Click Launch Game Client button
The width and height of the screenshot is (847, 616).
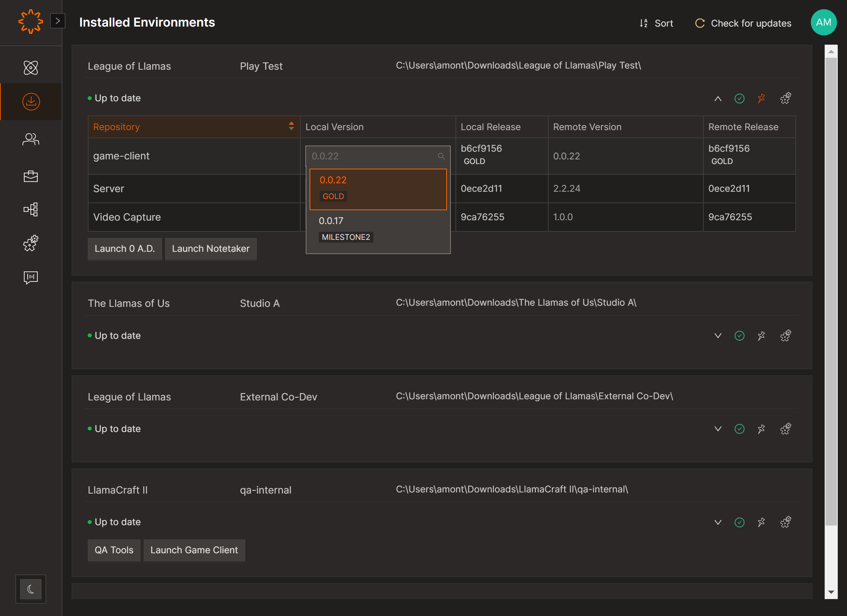pyautogui.click(x=194, y=550)
